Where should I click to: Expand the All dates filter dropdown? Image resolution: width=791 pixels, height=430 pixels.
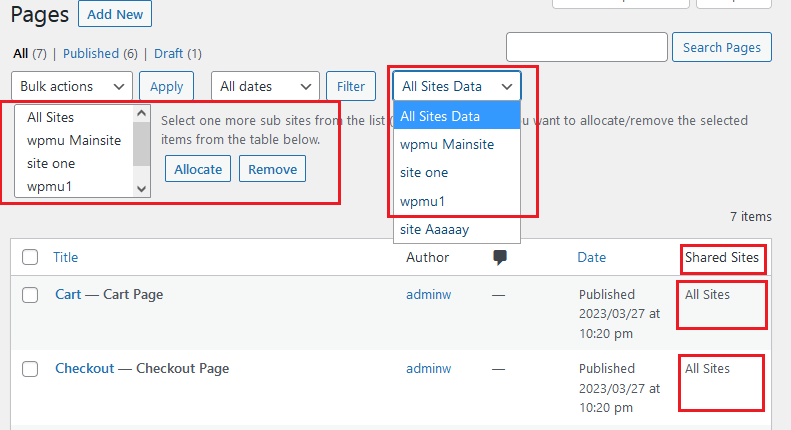[265, 87]
